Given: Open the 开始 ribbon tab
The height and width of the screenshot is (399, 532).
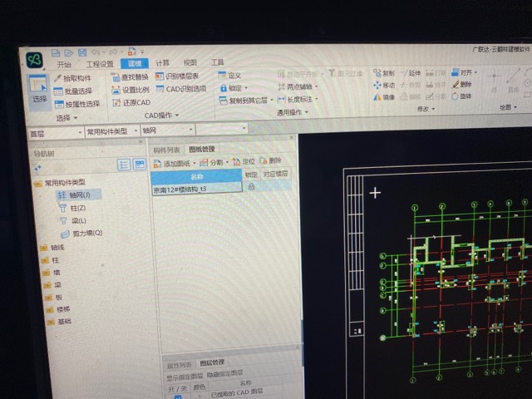Looking at the screenshot, I should coord(64,65).
